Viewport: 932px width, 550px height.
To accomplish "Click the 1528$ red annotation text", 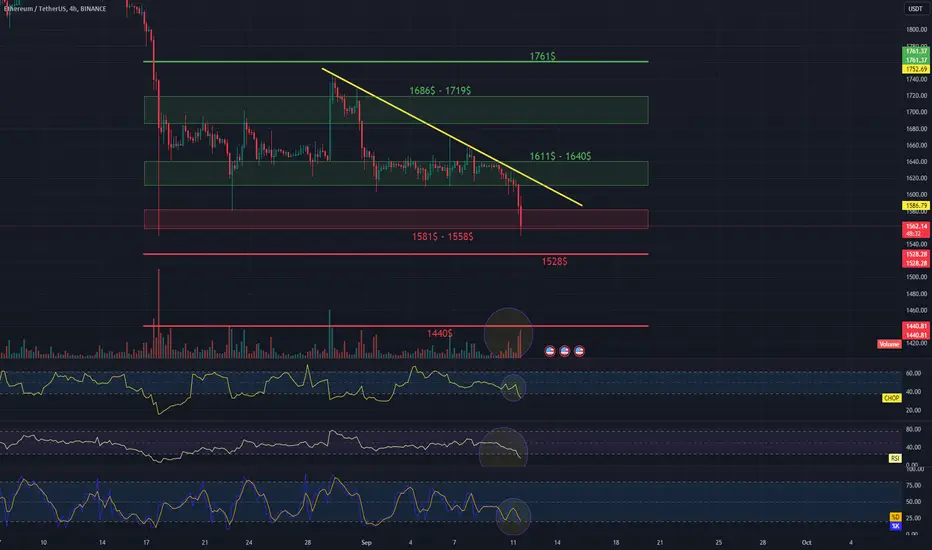I will pos(555,262).
